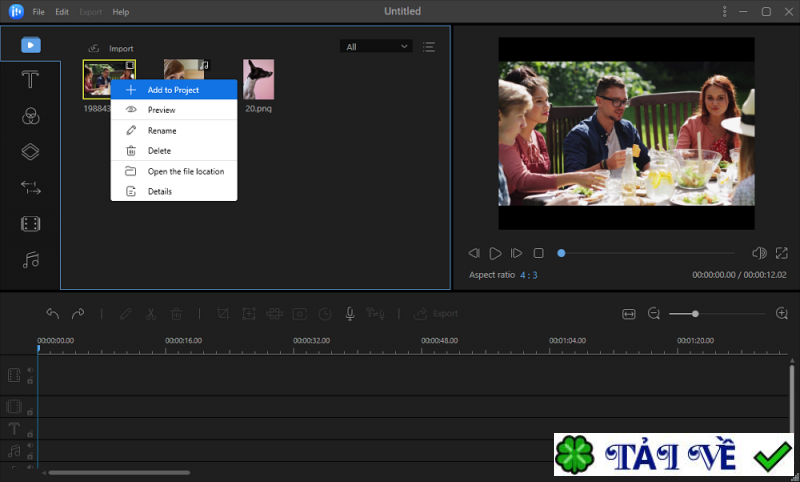Image resolution: width=800 pixels, height=482 pixels.
Task: Select the 20.png dog thumbnail
Action: pos(259,80)
